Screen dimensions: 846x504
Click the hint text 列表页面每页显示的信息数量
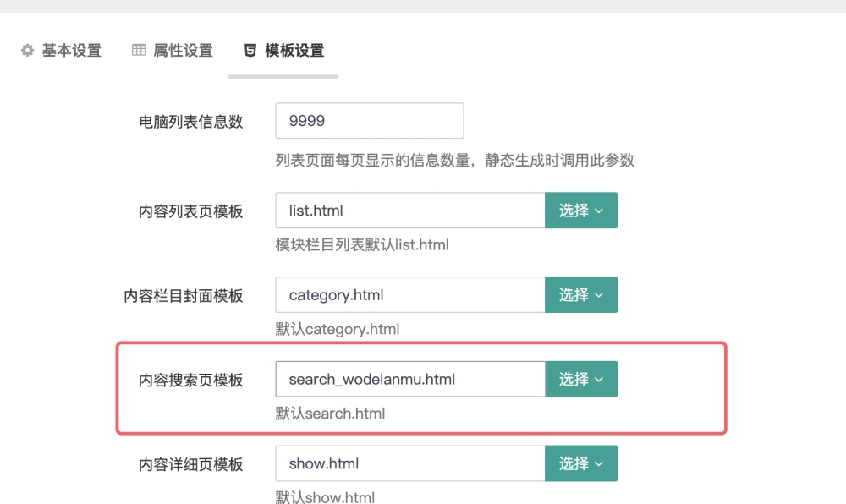[x=372, y=160]
